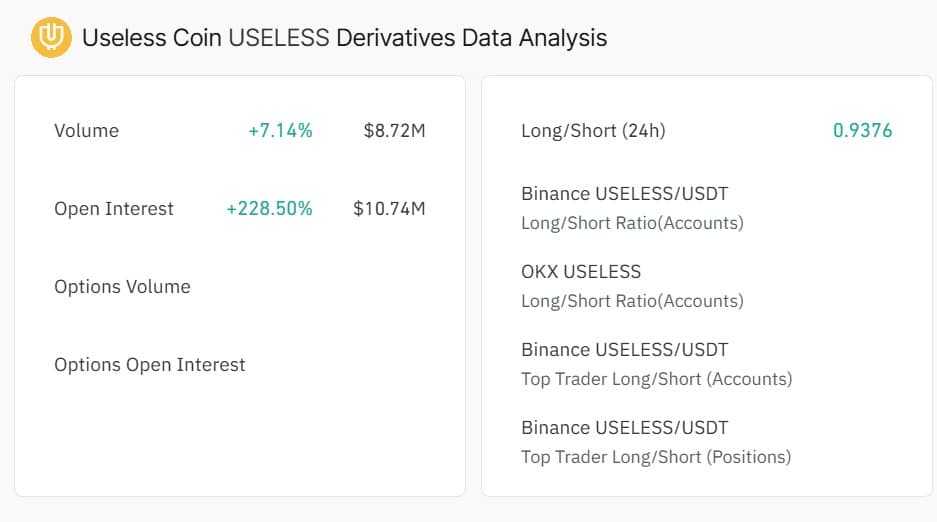The image size is (937, 522).
Task: Click Long/Short Ratio(Accounts) text under OKX USELESS
Action: [x=632, y=301]
